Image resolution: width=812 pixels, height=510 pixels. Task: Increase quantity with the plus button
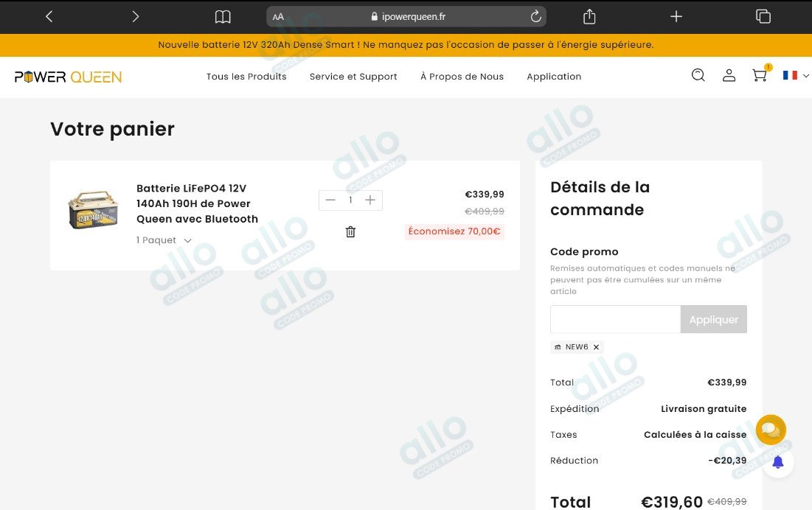pyautogui.click(x=370, y=200)
